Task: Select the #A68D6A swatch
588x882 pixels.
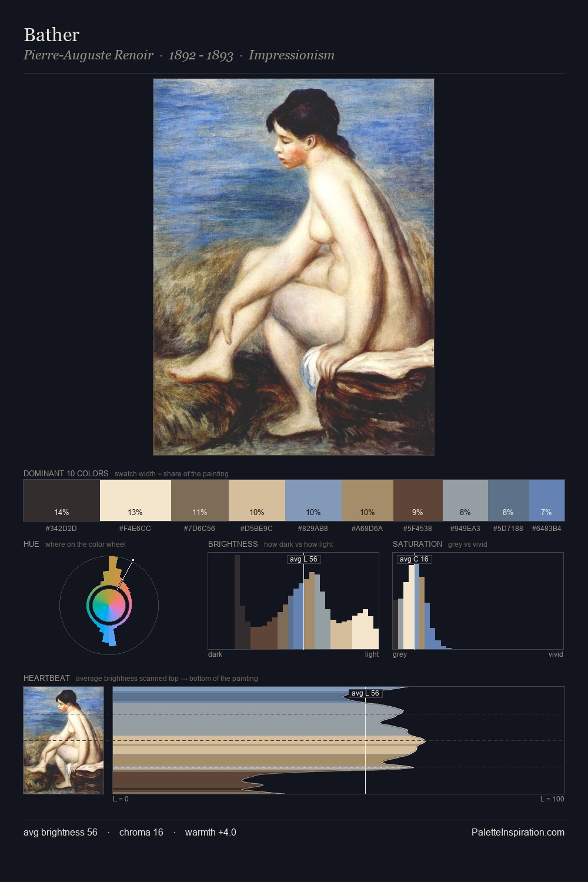Action: (x=367, y=500)
